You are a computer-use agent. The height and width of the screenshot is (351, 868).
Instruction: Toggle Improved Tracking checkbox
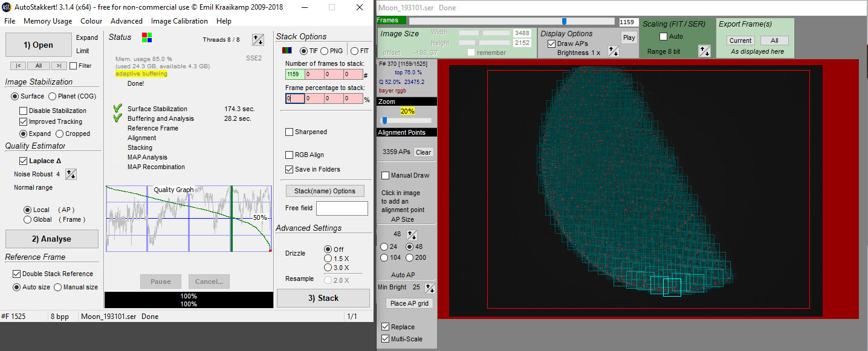pos(24,121)
